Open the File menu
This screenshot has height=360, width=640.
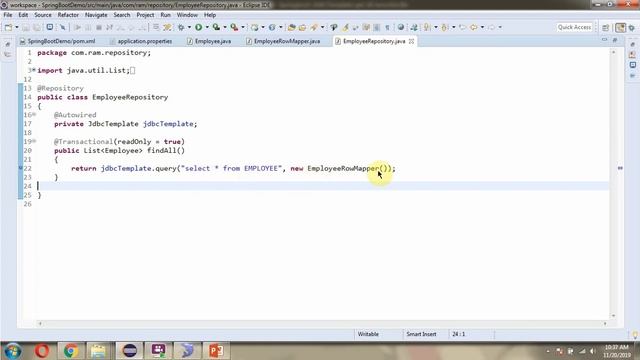coord(8,15)
